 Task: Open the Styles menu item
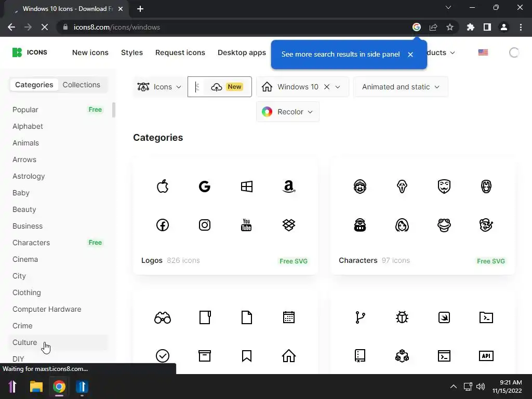coord(132,52)
